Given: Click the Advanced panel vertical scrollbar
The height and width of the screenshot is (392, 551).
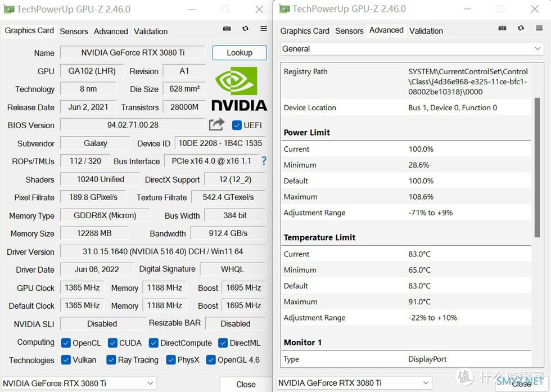Looking at the screenshot, I should (x=537, y=168).
